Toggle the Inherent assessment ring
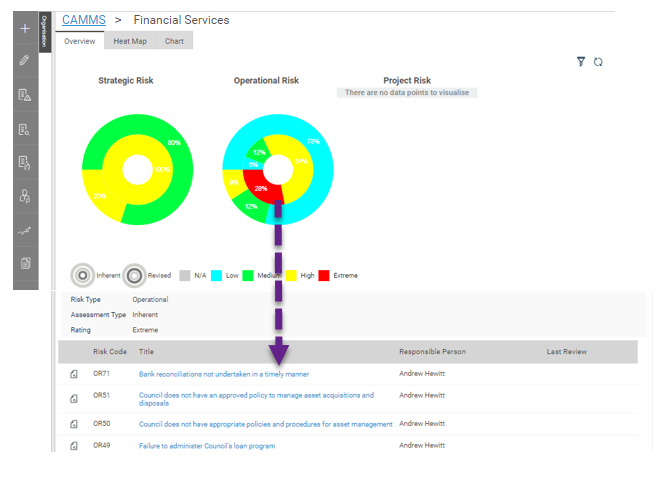This screenshot has width=669, height=500. point(83,275)
